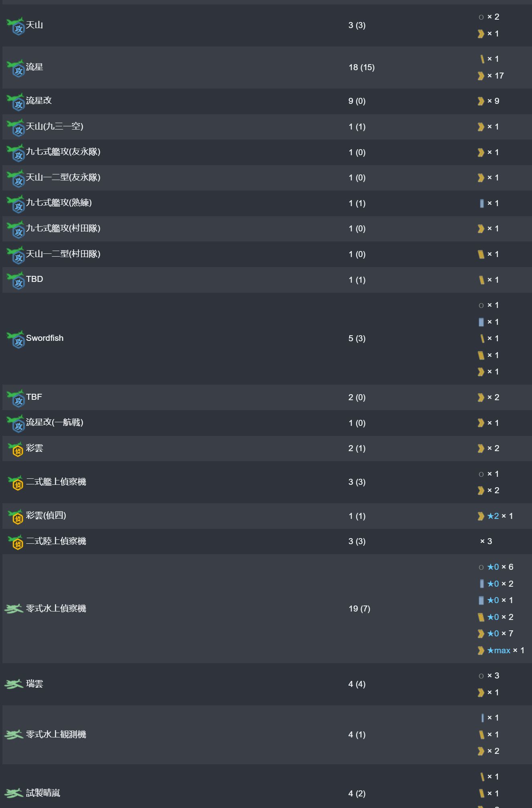Click the 流星改(一航戦) equipment name

pyautogui.click(x=55, y=423)
